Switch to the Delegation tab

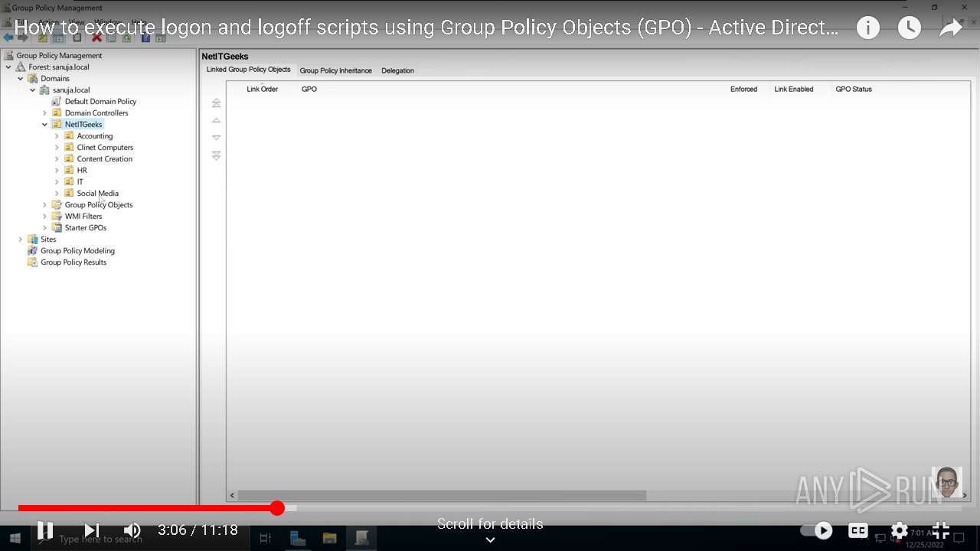click(x=397, y=70)
